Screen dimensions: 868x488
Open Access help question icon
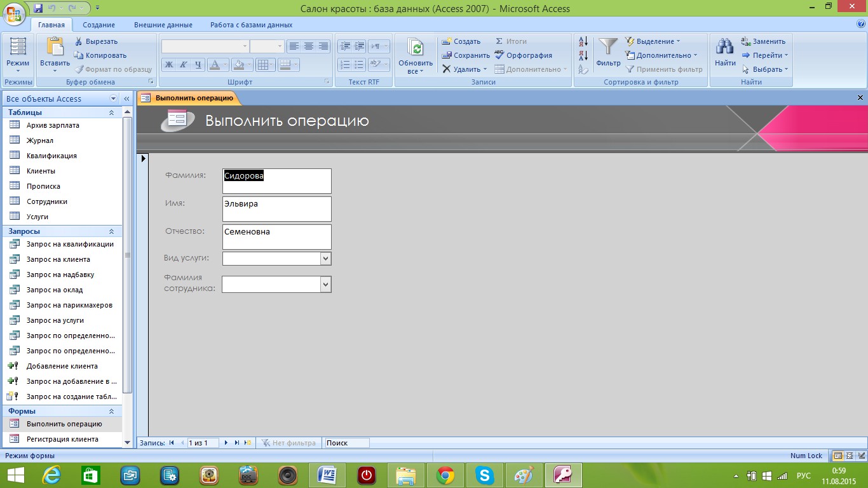point(861,24)
